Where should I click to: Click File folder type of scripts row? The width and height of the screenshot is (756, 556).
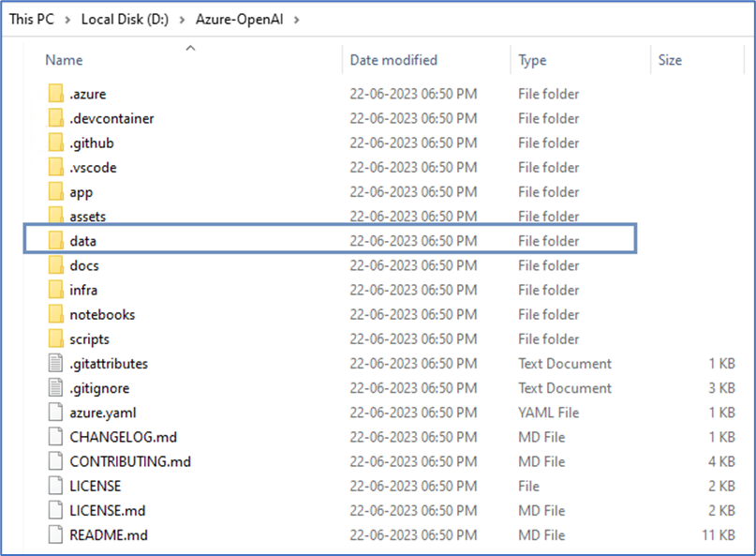(x=549, y=339)
